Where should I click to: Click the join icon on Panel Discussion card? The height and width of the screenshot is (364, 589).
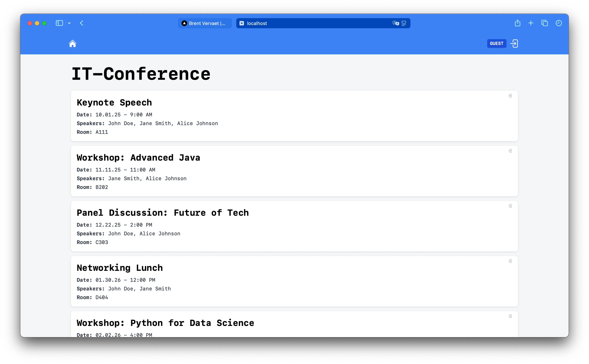tap(510, 206)
